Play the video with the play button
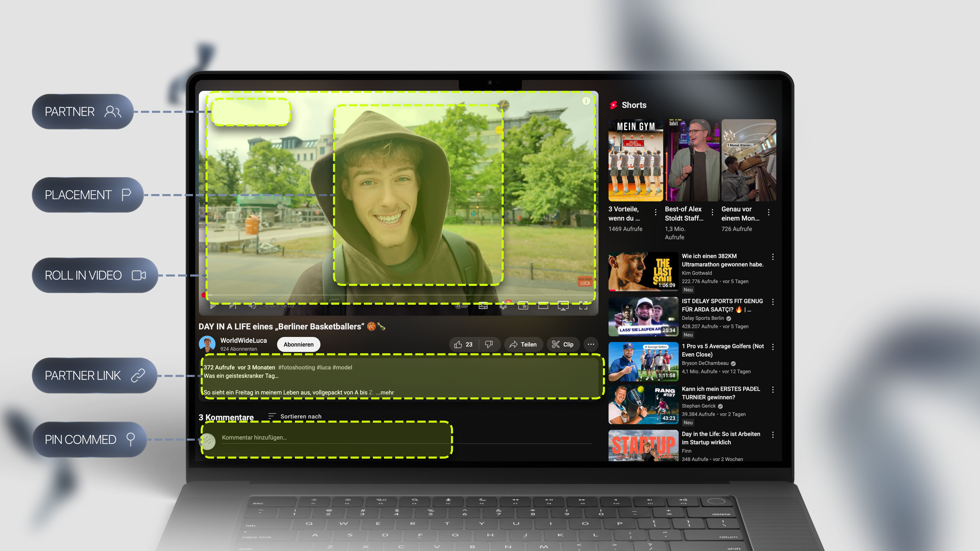 [x=213, y=306]
